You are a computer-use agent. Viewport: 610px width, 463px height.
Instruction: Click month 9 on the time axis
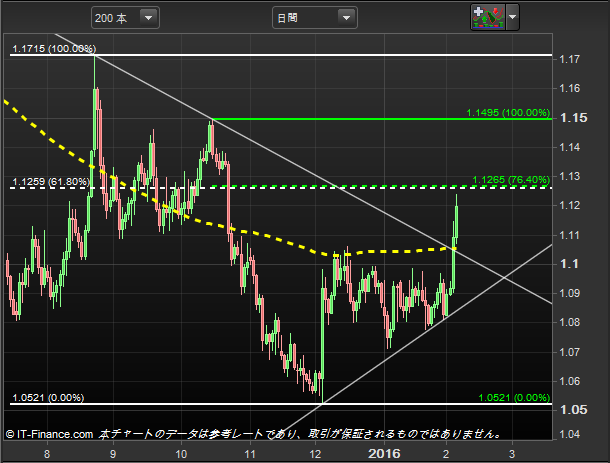click(x=113, y=454)
